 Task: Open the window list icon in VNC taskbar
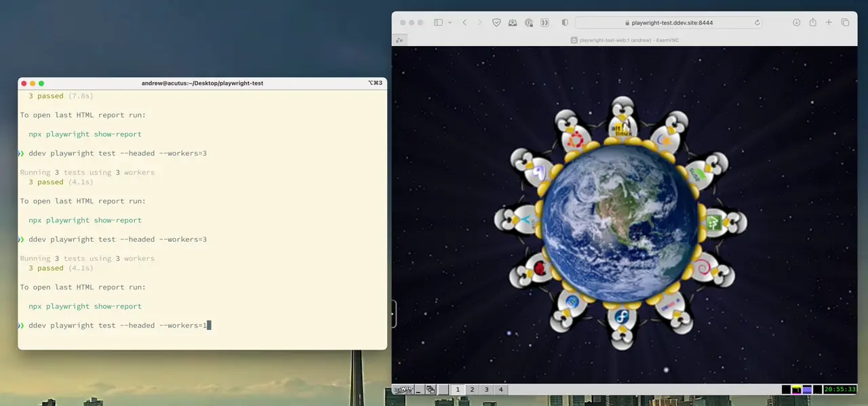(431, 390)
